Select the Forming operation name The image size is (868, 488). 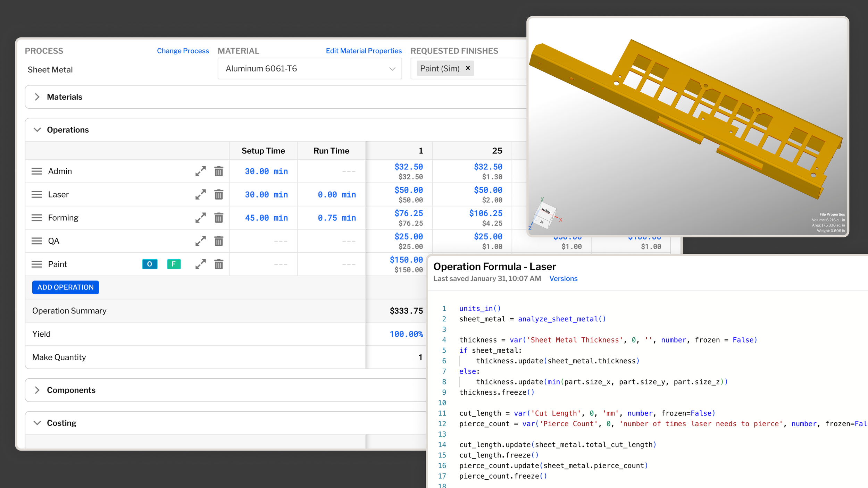pos(63,218)
